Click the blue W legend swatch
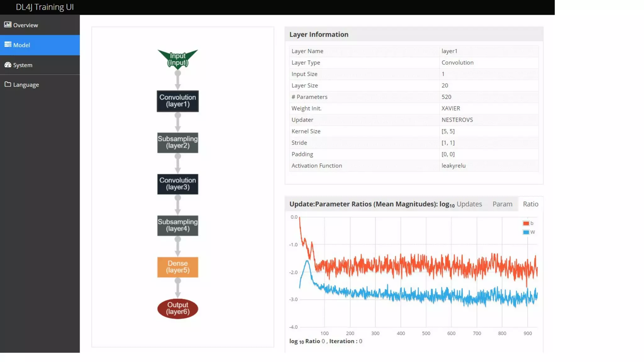 (526, 232)
